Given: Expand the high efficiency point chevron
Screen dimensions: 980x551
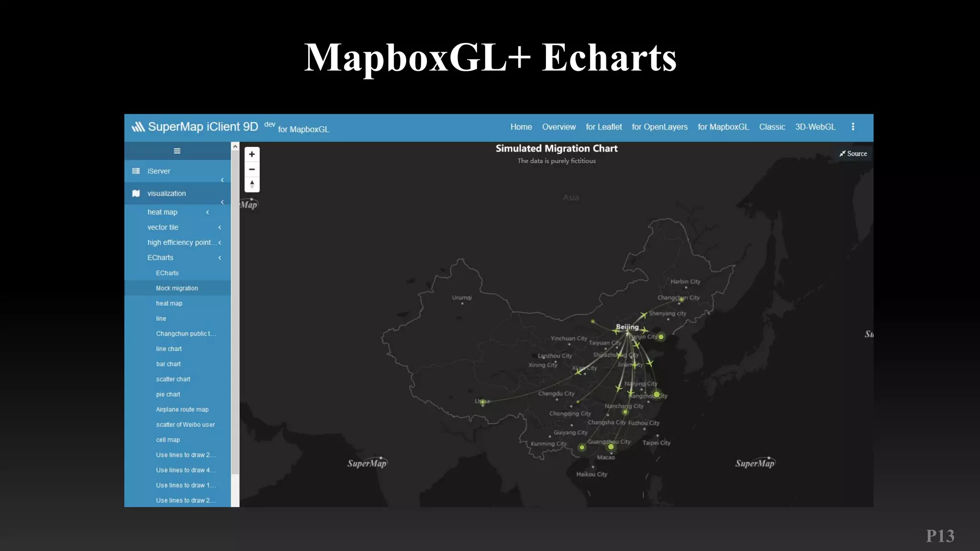Looking at the screenshot, I should click(x=220, y=242).
